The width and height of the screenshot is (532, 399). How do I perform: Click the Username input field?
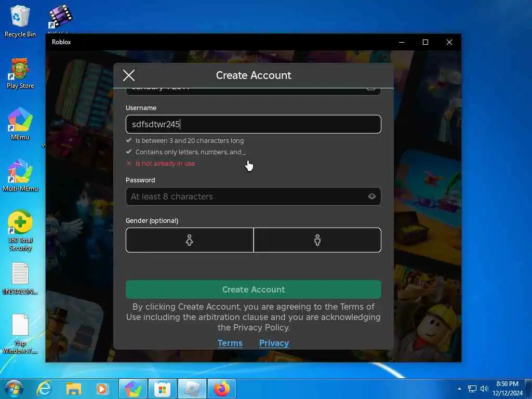254,124
